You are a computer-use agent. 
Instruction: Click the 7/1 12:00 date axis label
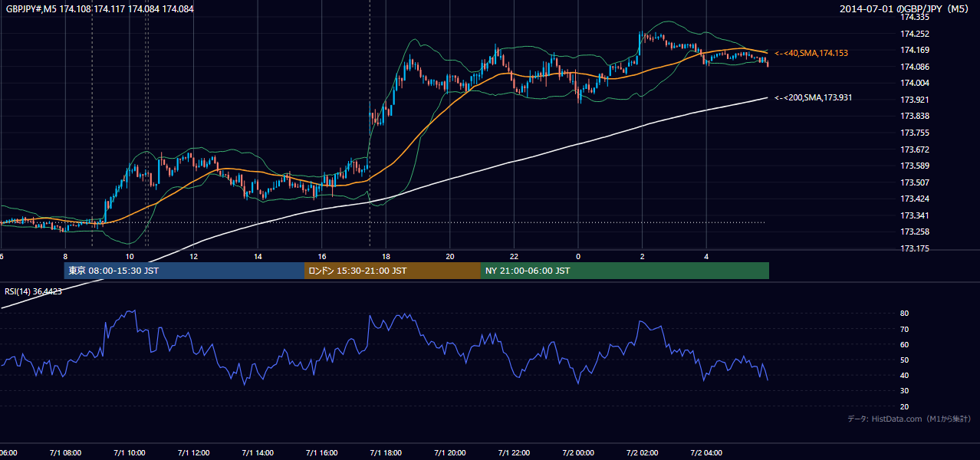[x=194, y=453]
